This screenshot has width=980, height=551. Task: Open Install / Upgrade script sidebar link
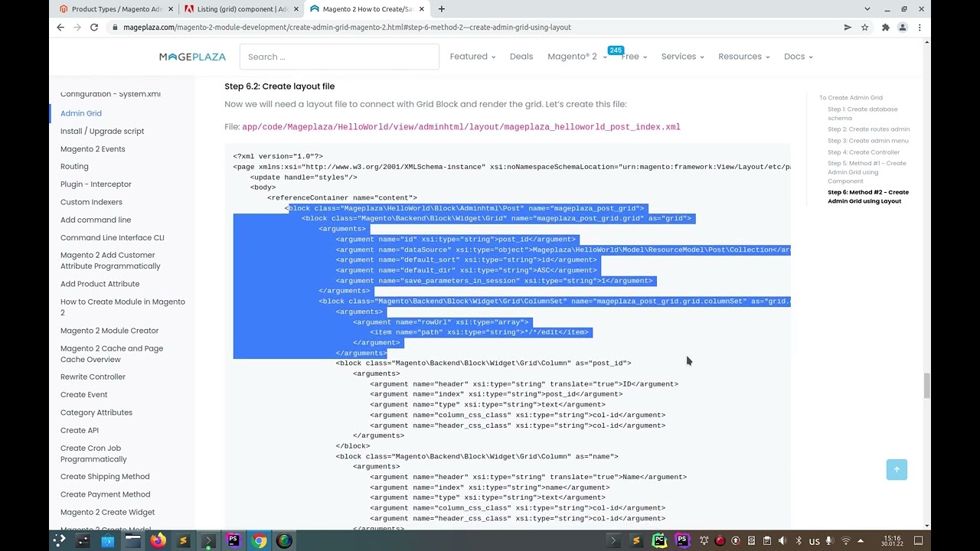[102, 131]
